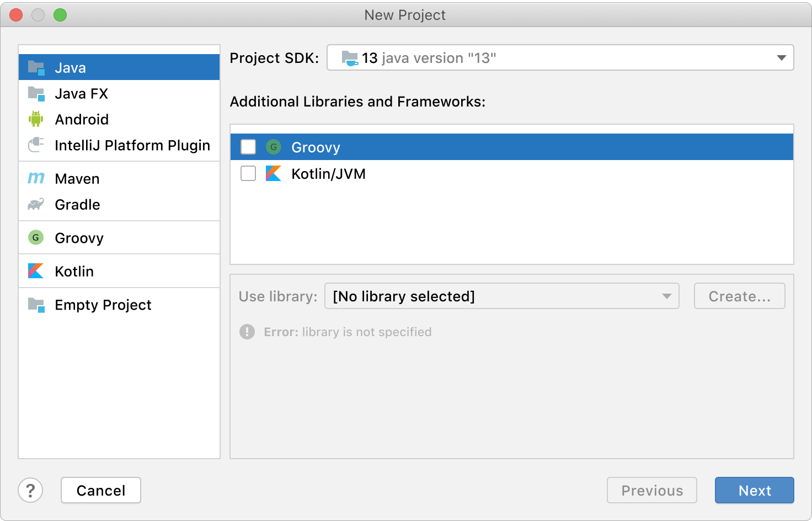Select Empty Project in the project type list
Image resolution: width=812 pixels, height=521 pixels.
(103, 305)
